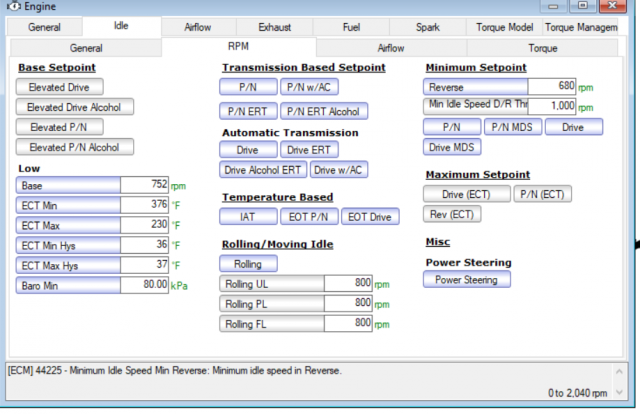Switch to the Fuel tab
Viewport: 640px width, 414px height.
tap(352, 27)
